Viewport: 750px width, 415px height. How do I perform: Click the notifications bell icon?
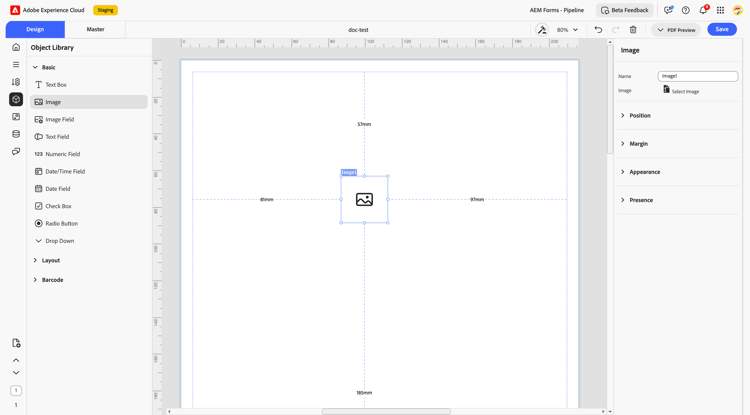pos(702,10)
